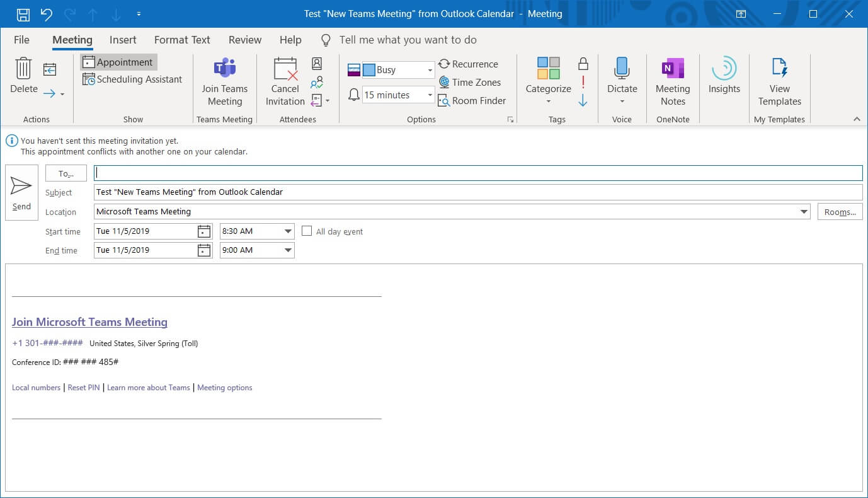
Task: Set Low Importance with blue down arrow
Action: pyautogui.click(x=583, y=100)
